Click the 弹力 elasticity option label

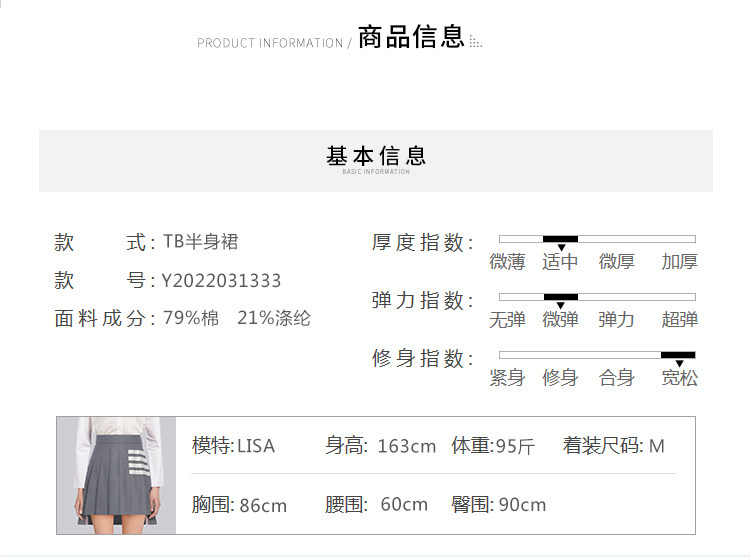[617, 320]
